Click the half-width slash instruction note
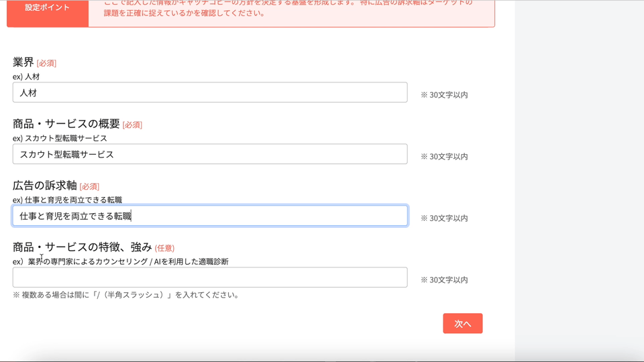The width and height of the screenshot is (644, 362). point(126,295)
